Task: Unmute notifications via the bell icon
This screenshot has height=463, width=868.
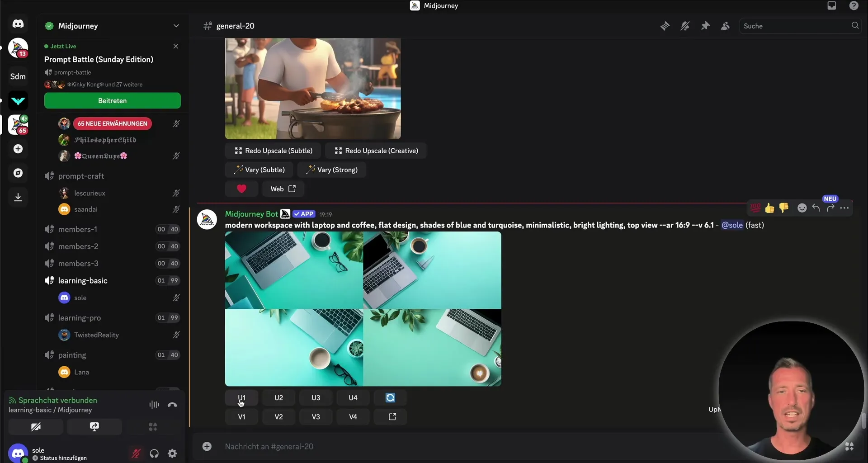Action: click(x=685, y=26)
